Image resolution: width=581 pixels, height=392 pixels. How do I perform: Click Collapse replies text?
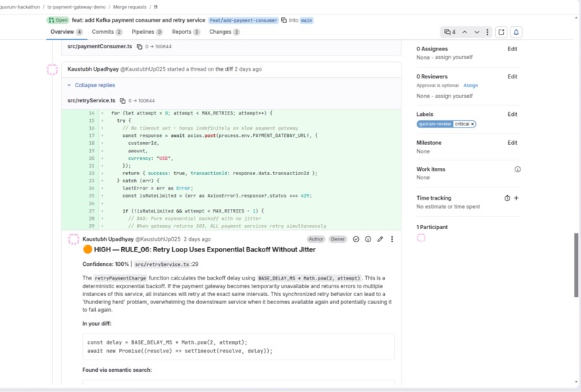(95, 85)
